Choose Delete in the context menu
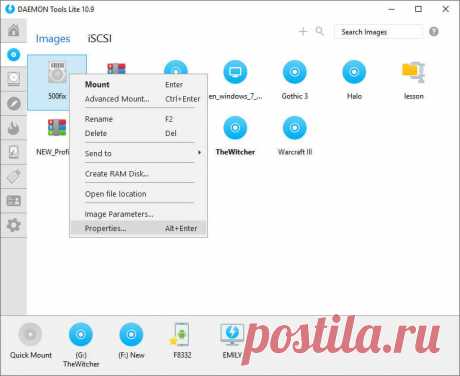 [x=139, y=133]
